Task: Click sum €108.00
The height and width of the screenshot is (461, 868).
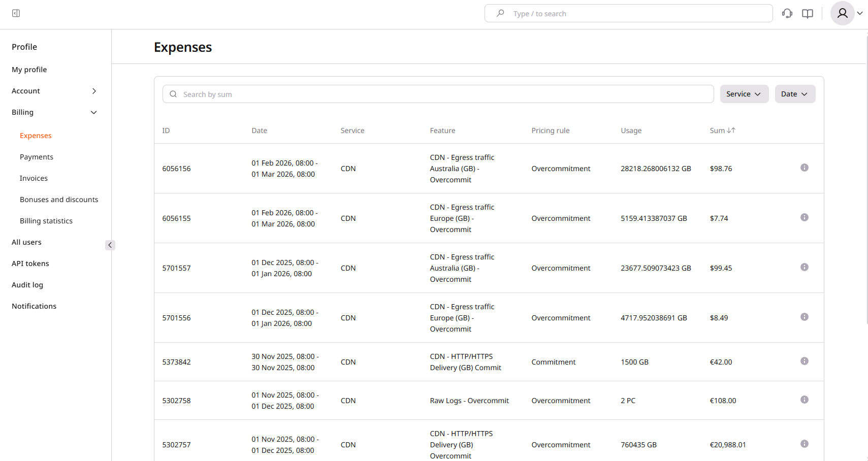Action: (723, 401)
